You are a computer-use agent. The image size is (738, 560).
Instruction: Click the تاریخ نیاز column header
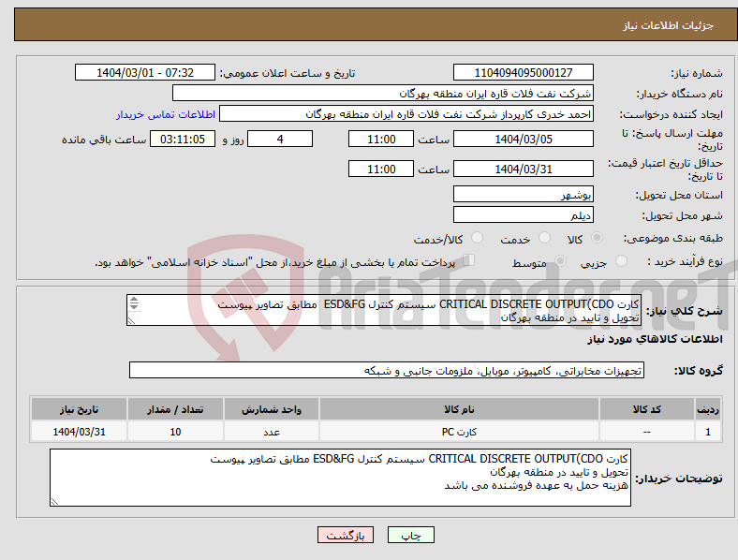click(79, 409)
